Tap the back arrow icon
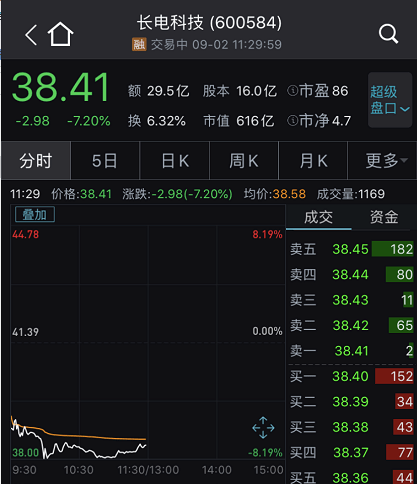 [x=31, y=34]
